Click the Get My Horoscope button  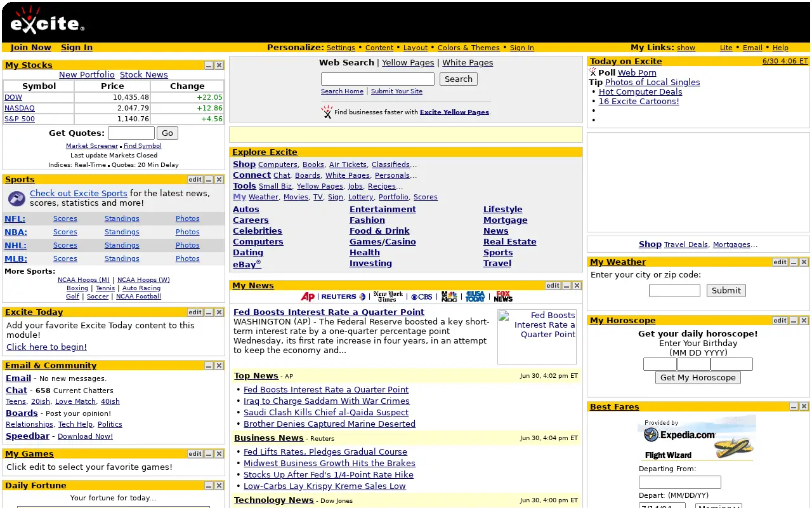pyautogui.click(x=698, y=378)
